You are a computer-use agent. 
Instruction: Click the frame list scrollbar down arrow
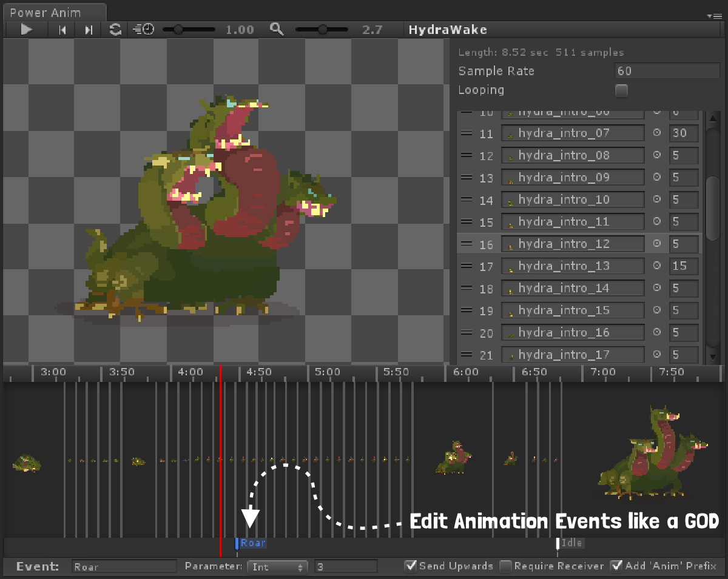coord(713,357)
